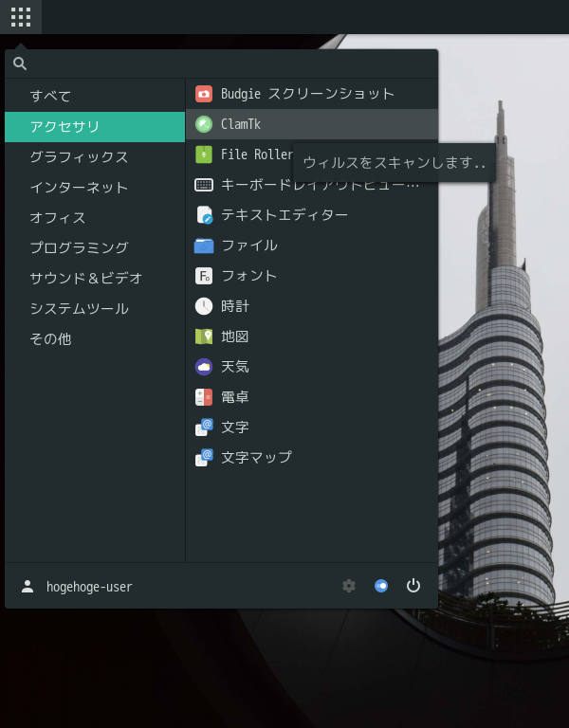Open 時計 by its label
The width and height of the screenshot is (569, 728).
pos(235,306)
